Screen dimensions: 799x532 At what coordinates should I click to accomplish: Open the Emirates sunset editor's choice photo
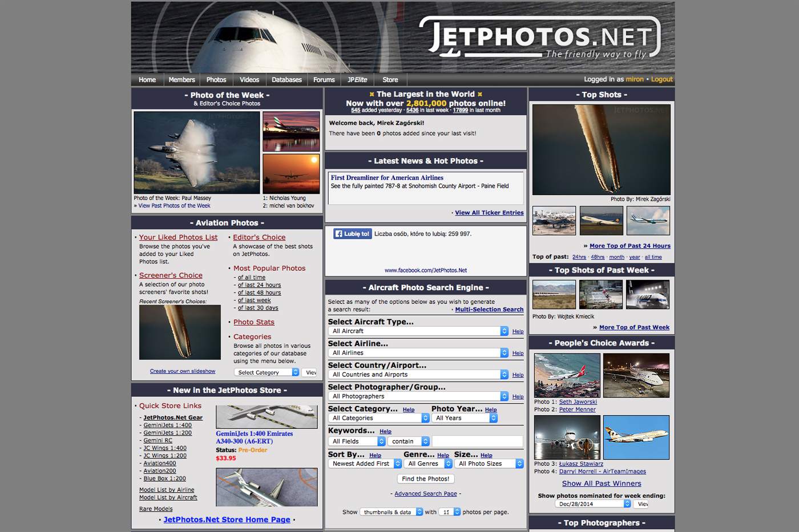[x=291, y=131]
